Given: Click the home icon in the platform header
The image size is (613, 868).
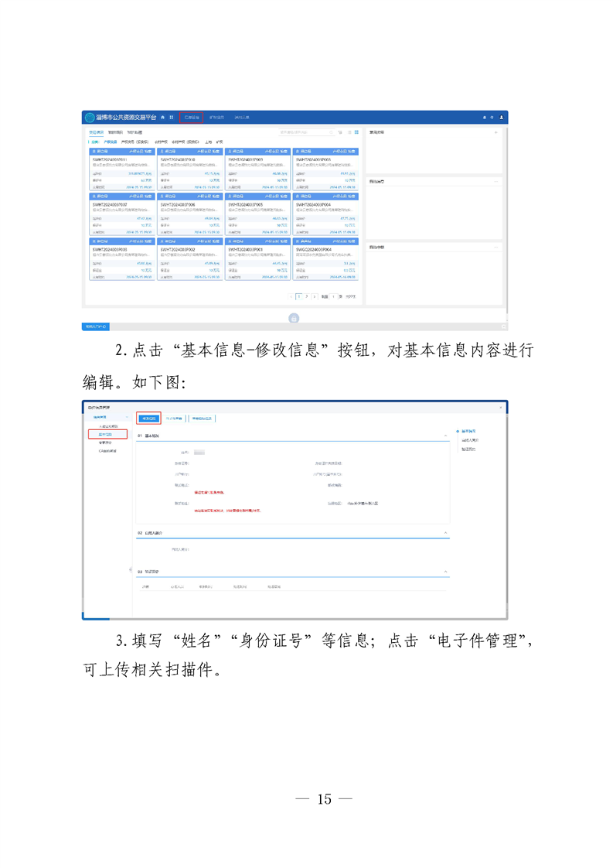Looking at the screenshot, I should pyautogui.click(x=162, y=118).
